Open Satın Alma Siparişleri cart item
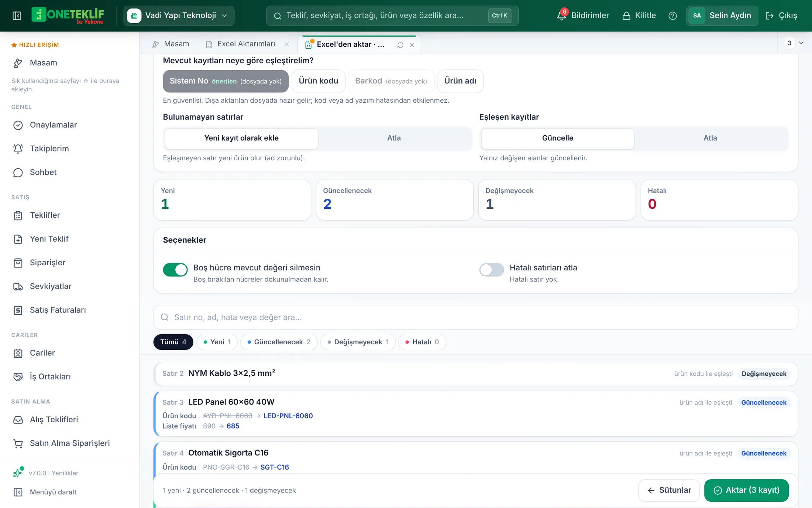The width and height of the screenshot is (812, 508). tap(70, 443)
